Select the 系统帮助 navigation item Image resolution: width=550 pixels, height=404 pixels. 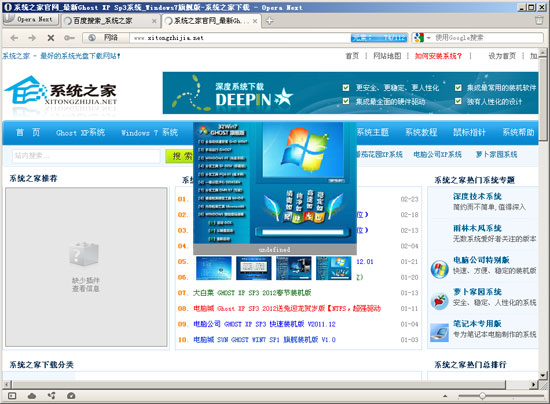(x=518, y=132)
